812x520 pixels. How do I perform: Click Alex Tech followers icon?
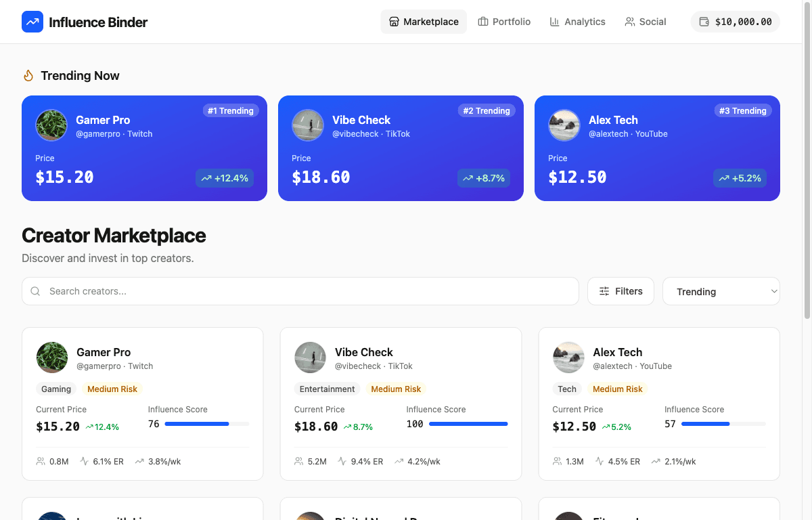click(x=557, y=461)
